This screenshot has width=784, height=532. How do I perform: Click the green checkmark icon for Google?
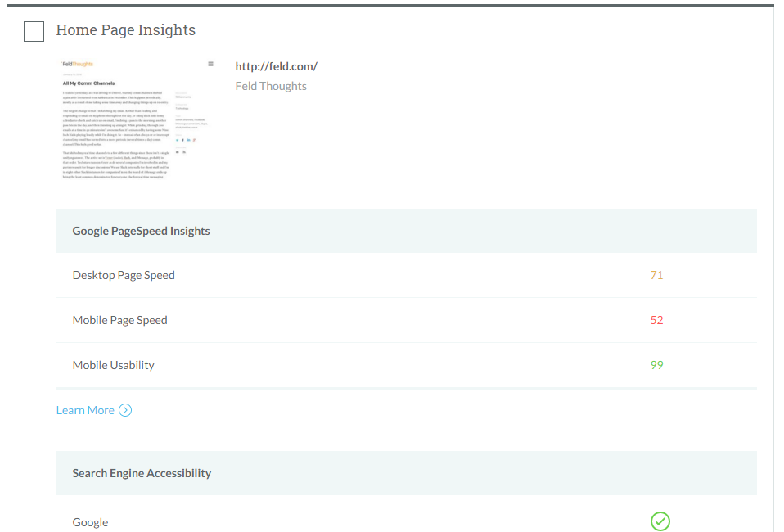click(660, 521)
